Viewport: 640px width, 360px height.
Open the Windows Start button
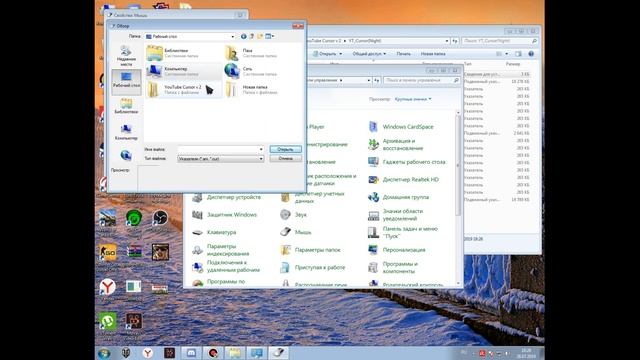(x=104, y=353)
